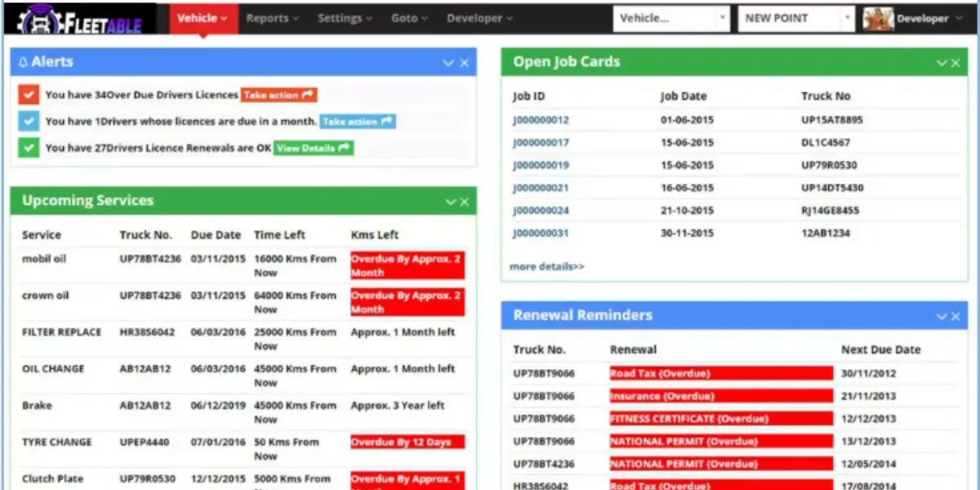Screen dimensions: 980x490
Task: Open the Settings menu
Action: (345, 18)
